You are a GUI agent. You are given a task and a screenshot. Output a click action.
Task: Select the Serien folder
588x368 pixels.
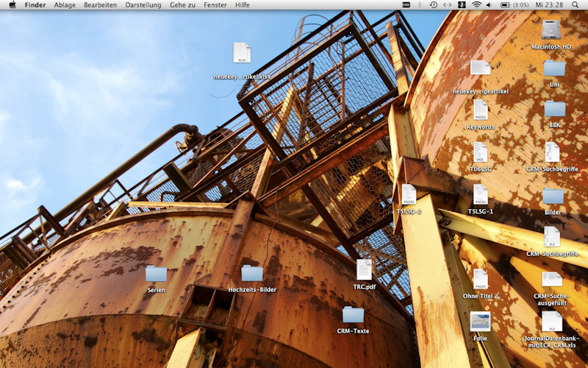[x=156, y=273]
